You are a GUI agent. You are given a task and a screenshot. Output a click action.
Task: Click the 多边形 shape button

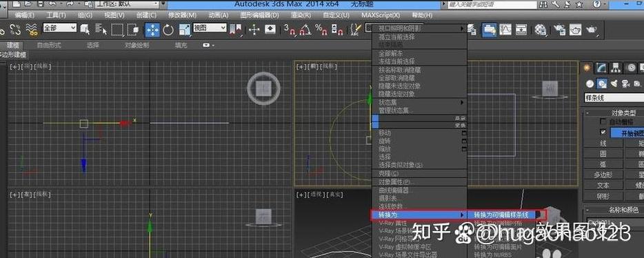603,175
